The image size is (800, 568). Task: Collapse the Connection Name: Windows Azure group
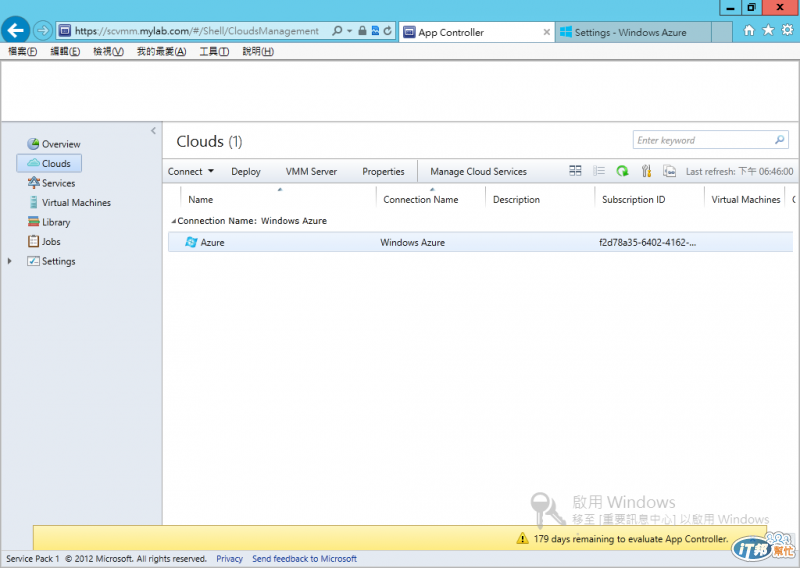[x=173, y=221]
